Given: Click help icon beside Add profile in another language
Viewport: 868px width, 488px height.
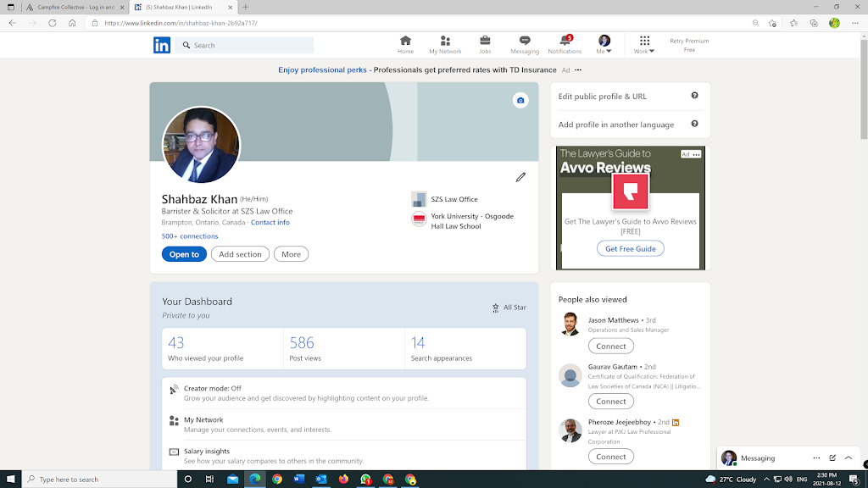Looking at the screenshot, I should 694,124.
